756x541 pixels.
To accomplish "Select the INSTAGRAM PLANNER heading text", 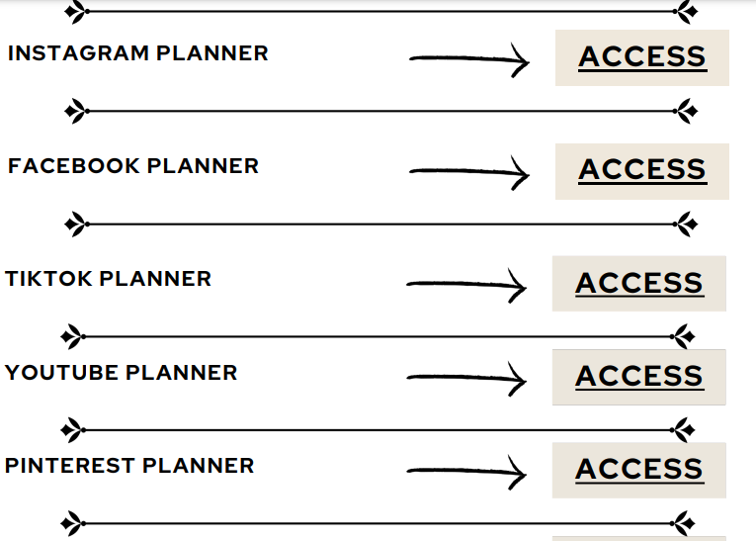I will [138, 53].
